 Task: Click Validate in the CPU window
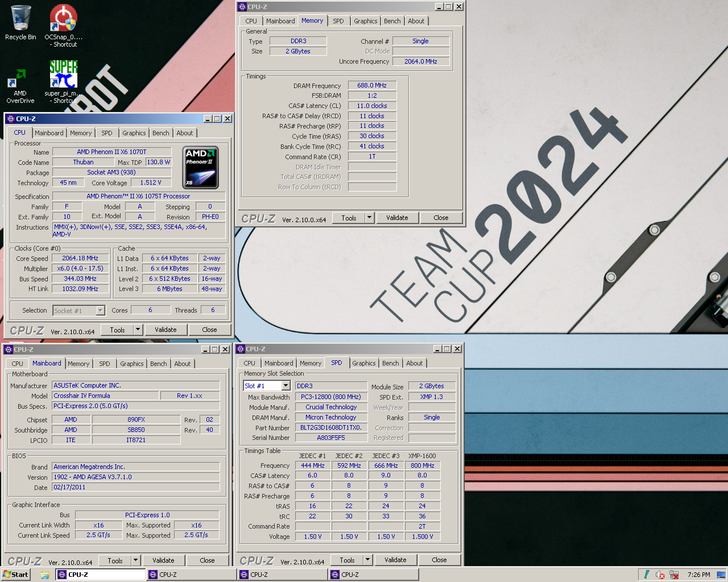click(166, 330)
